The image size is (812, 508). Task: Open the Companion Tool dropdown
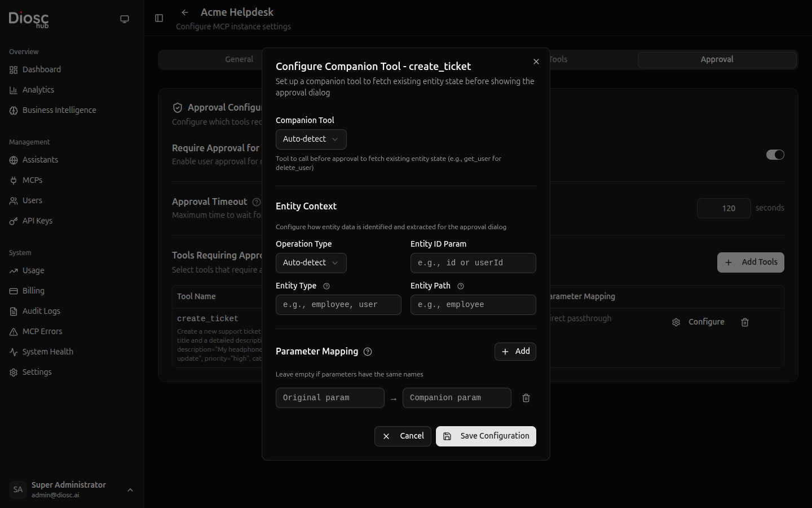click(311, 139)
